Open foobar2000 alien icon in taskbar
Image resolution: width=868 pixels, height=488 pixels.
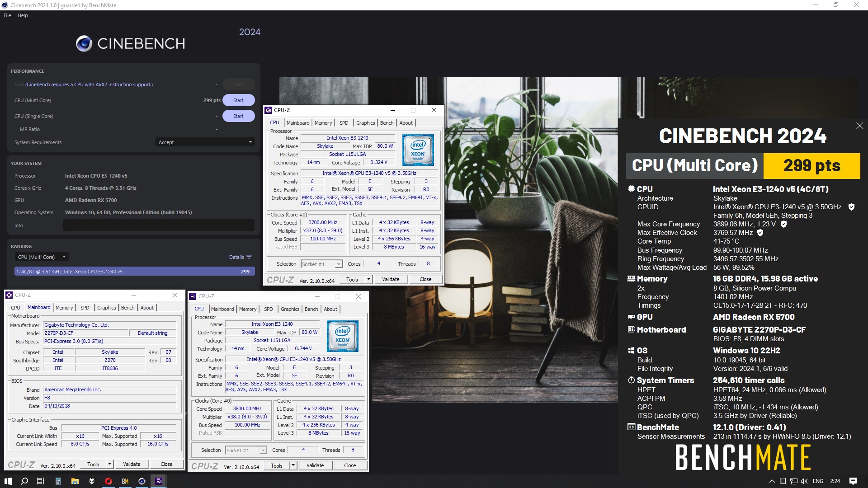tap(91, 481)
